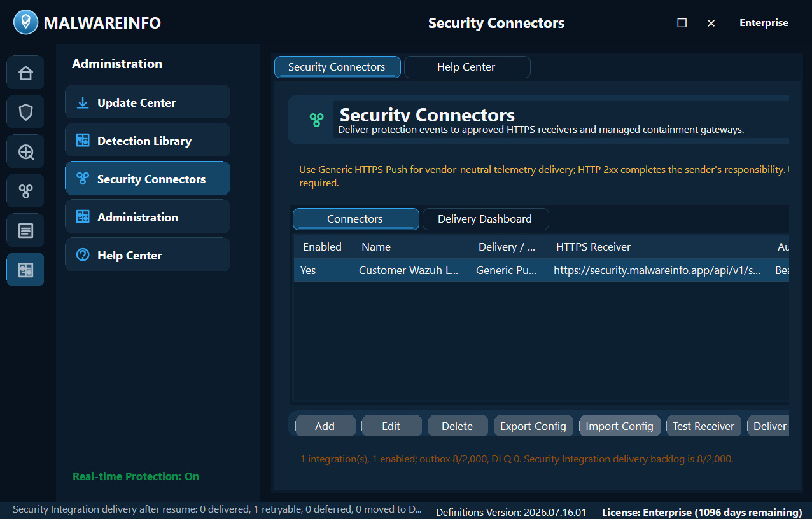
Task: Click the MalwareInfo shield logo
Action: pyautogui.click(x=25, y=22)
